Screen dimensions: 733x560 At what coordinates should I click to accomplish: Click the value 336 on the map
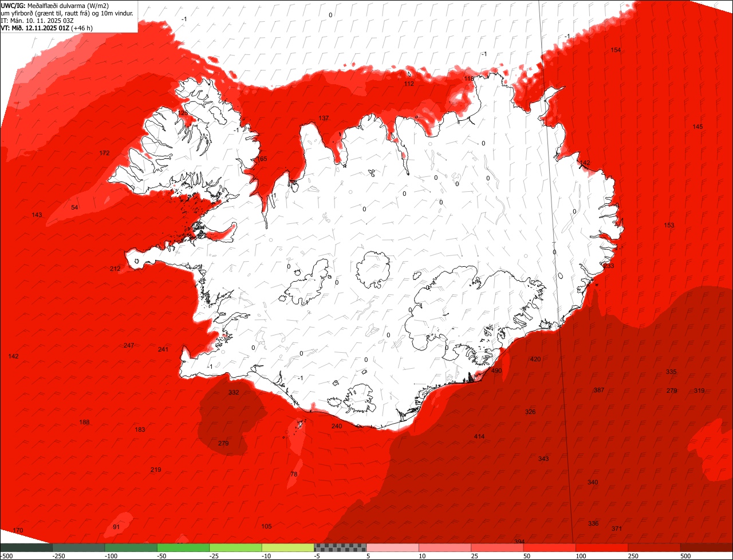[x=593, y=523]
